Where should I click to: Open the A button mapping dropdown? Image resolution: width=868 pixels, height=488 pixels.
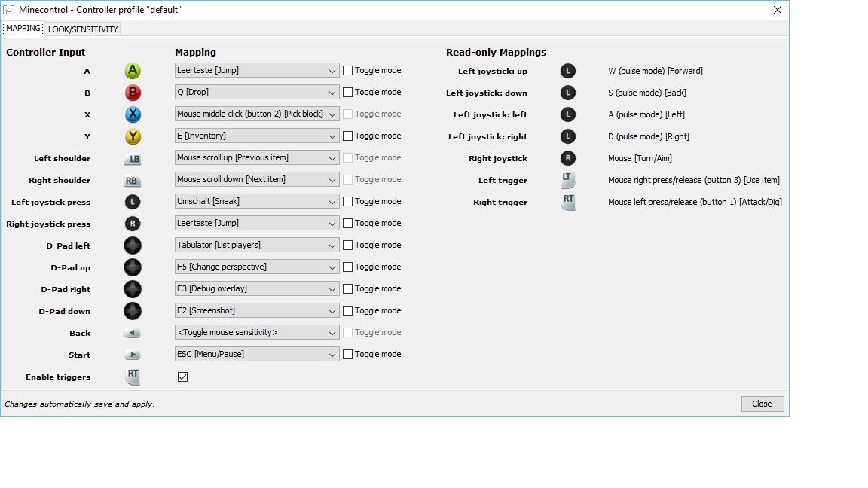257,70
